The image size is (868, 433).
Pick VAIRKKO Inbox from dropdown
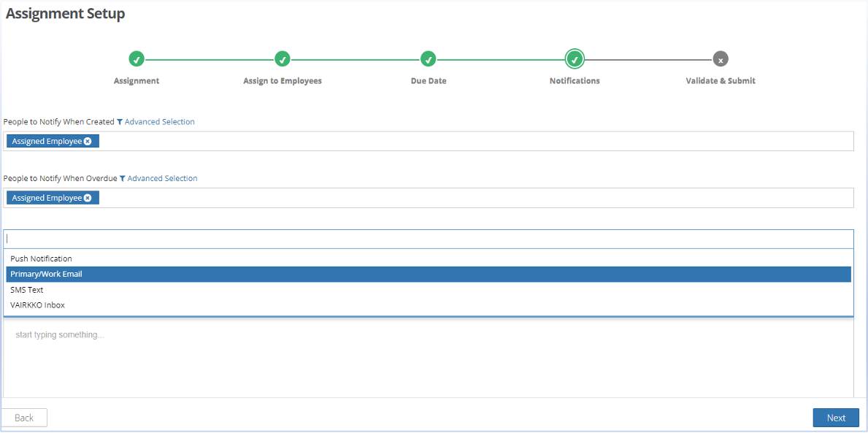click(x=429, y=305)
